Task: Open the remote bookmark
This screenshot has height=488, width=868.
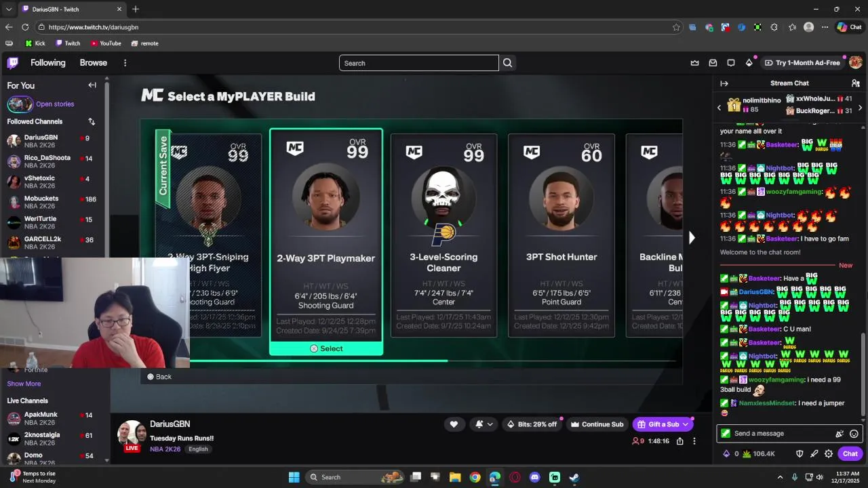Action: click(x=144, y=43)
